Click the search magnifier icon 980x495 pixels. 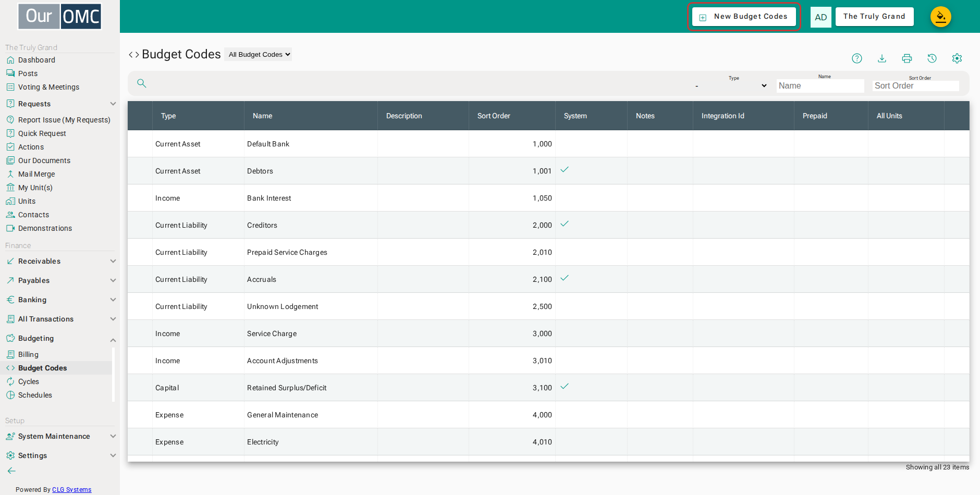[x=141, y=83]
